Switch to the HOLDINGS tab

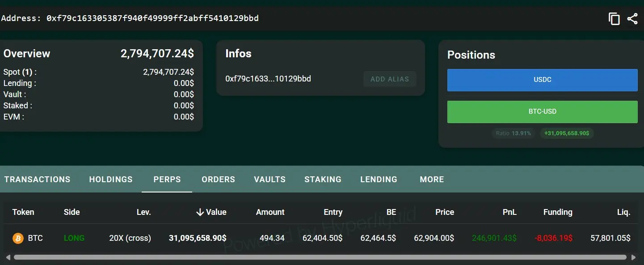111,180
